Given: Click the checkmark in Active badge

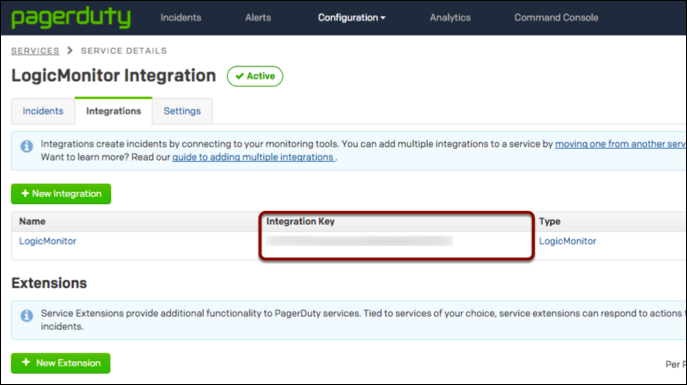Looking at the screenshot, I should [x=239, y=76].
